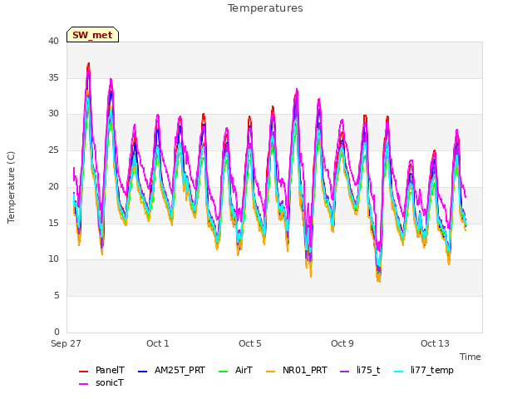
Task: Click the purple li75_t legend color marker
Action: (x=345, y=372)
